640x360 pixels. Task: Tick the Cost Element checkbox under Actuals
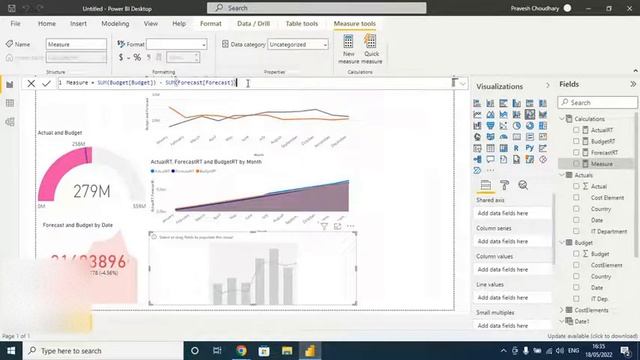(x=576, y=198)
